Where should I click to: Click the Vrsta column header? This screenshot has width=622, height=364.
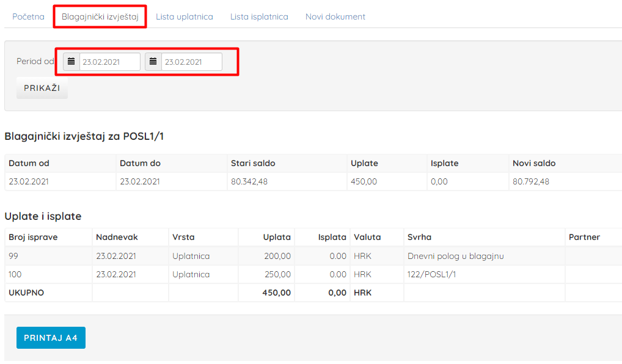tap(183, 237)
